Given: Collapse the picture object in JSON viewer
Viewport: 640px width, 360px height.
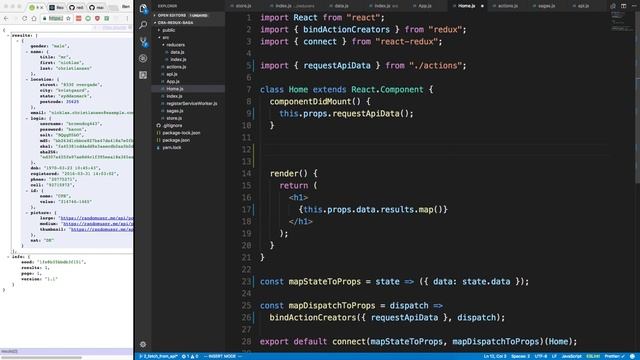Looking at the screenshot, I should point(27,213).
